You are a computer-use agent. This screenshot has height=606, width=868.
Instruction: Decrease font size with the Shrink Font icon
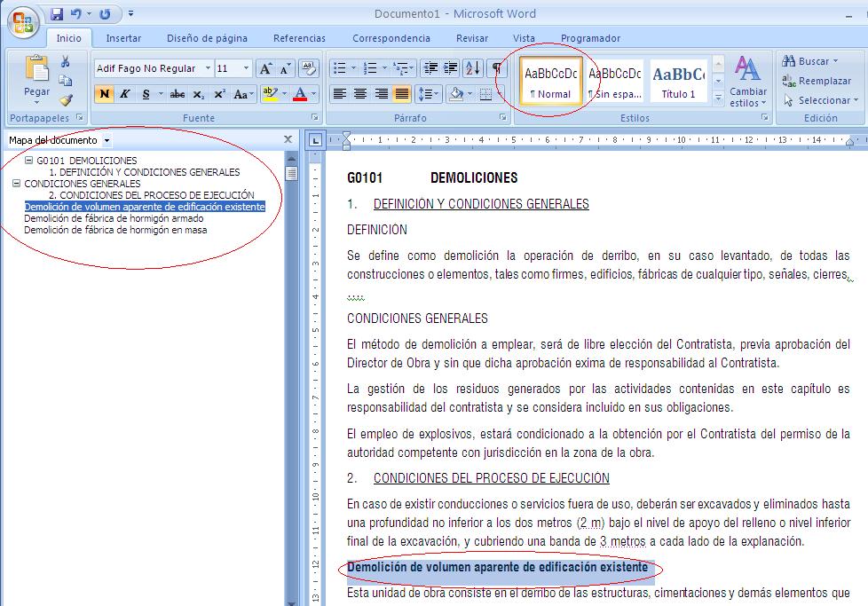tap(286, 68)
